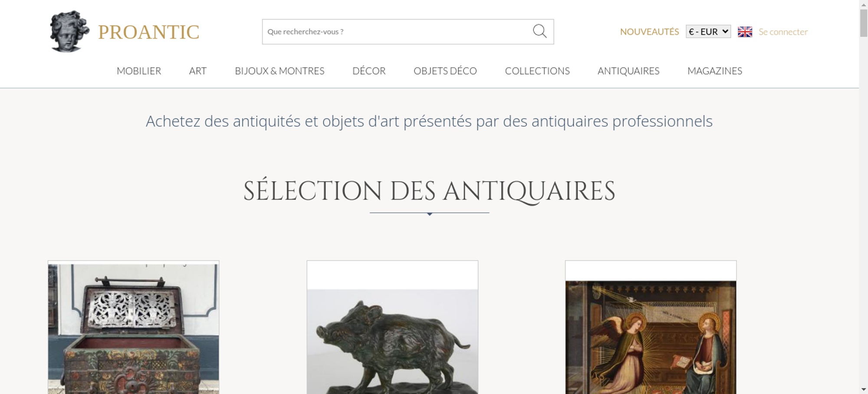Click the magnifying glass search icon
Viewport: 868px width, 394px height.
(x=539, y=31)
